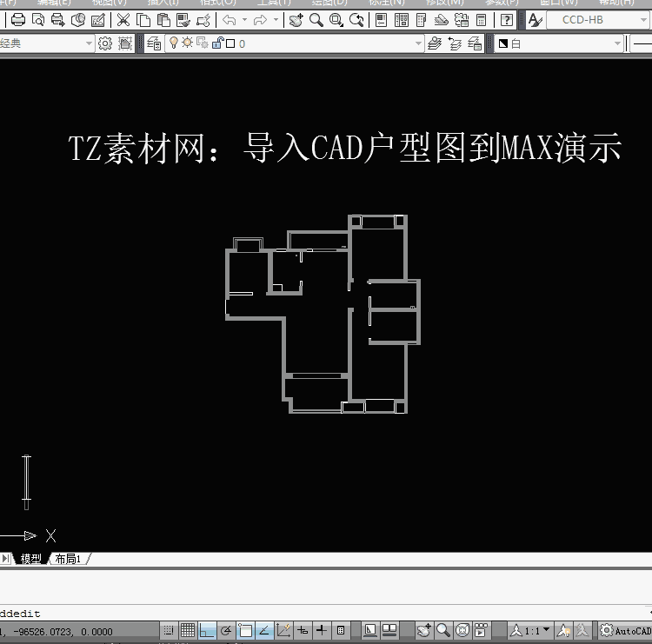Open the SteeringWheels status bar icon

(x=462, y=631)
